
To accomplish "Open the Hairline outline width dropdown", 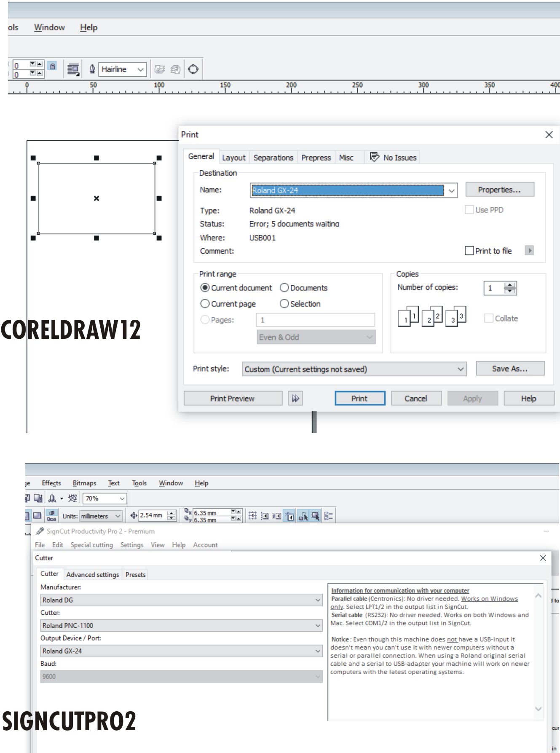I will pyautogui.click(x=122, y=69).
